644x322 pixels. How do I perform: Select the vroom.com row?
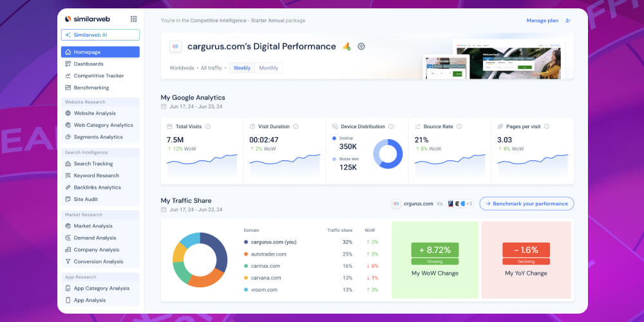point(310,290)
